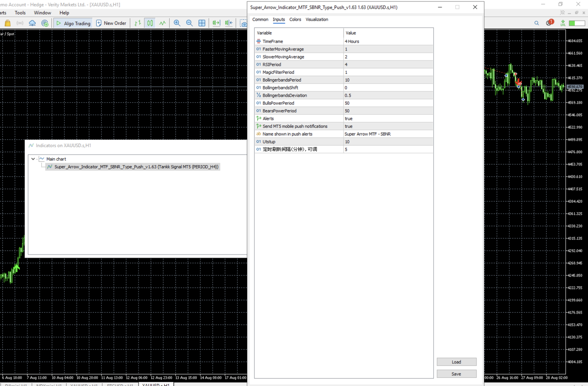Open the account notification icon with badge
Image resolution: width=588 pixels, height=386 pixels.
tap(549, 22)
